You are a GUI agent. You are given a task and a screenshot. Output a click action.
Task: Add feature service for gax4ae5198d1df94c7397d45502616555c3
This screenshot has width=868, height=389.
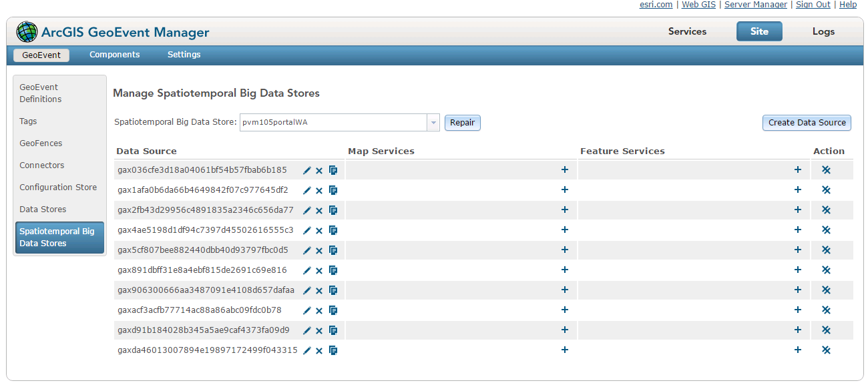797,230
